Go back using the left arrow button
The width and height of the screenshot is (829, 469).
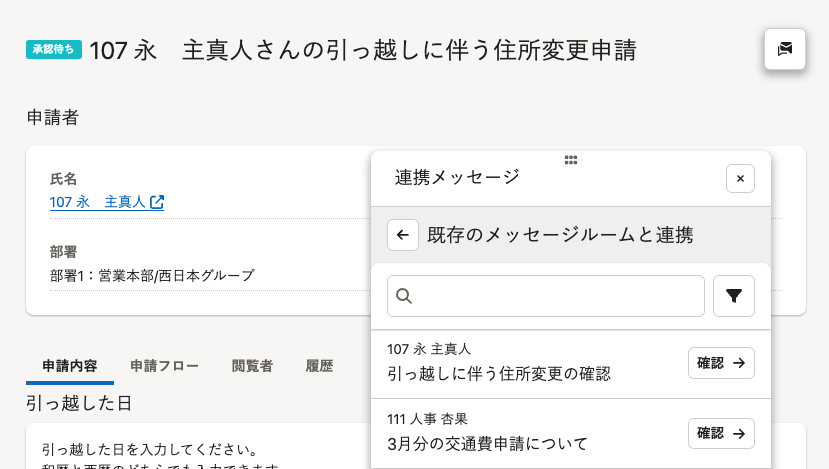(x=402, y=235)
